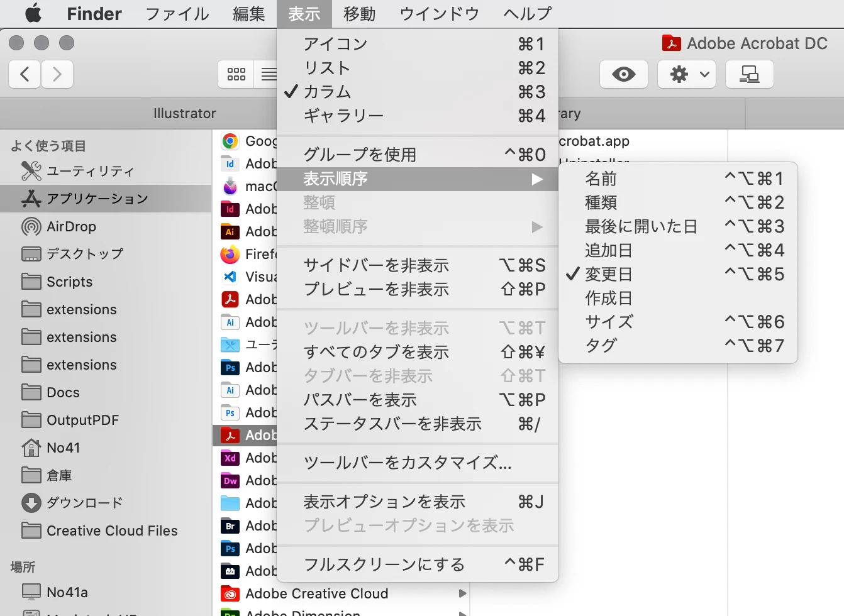The width and height of the screenshot is (844, 616).
Task: Sort by サイズ in submenu
Action: (678, 322)
